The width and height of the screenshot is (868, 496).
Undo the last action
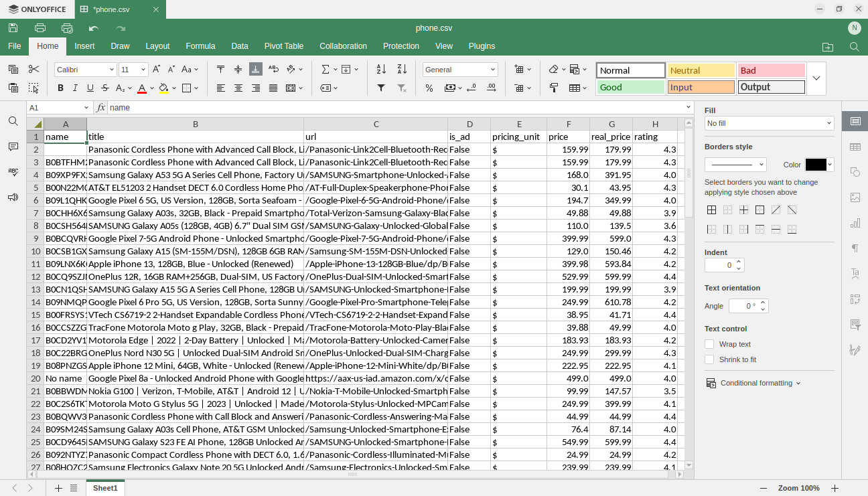pyautogui.click(x=94, y=28)
